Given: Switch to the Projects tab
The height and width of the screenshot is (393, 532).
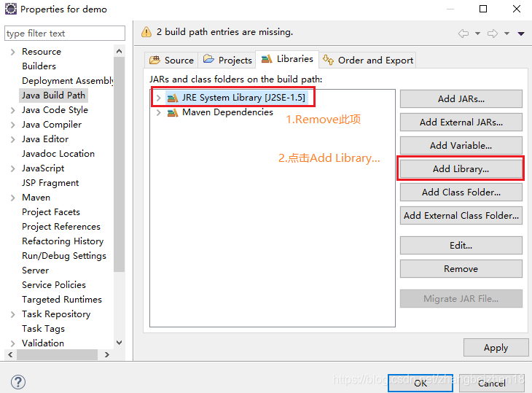Looking at the screenshot, I should coord(227,60).
